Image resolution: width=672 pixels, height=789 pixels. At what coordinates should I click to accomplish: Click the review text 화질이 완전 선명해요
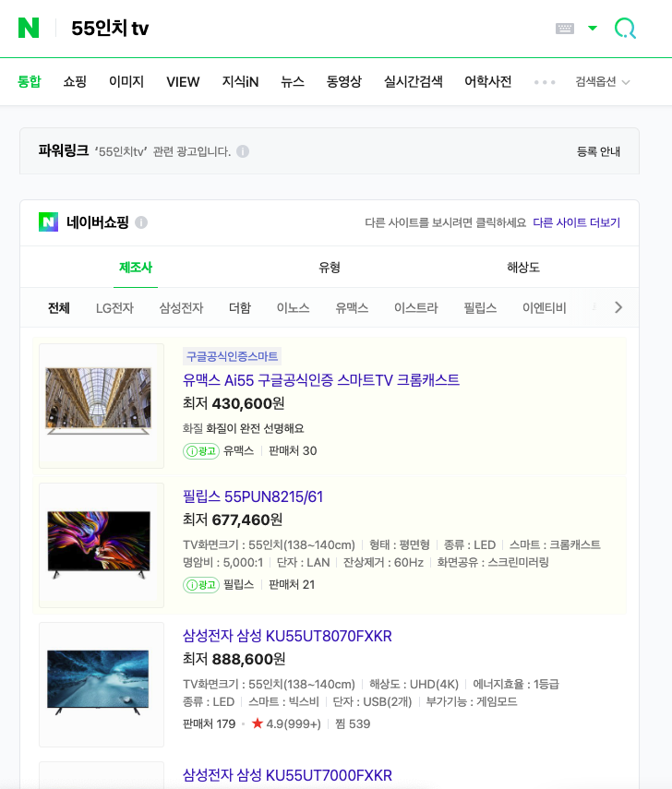pos(255,428)
